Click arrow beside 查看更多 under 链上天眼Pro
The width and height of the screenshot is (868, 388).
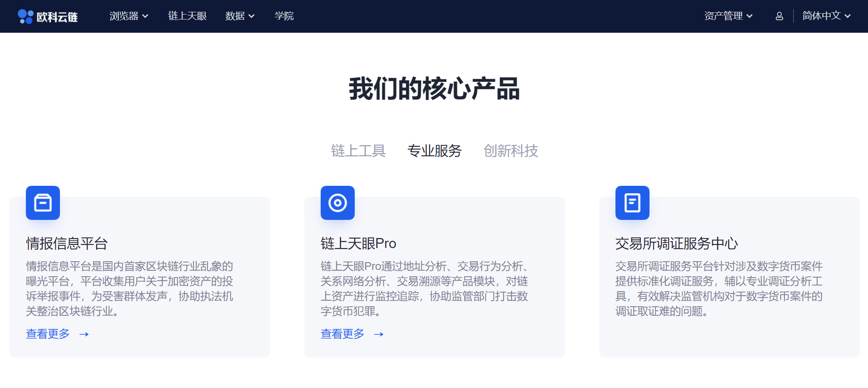click(x=379, y=334)
